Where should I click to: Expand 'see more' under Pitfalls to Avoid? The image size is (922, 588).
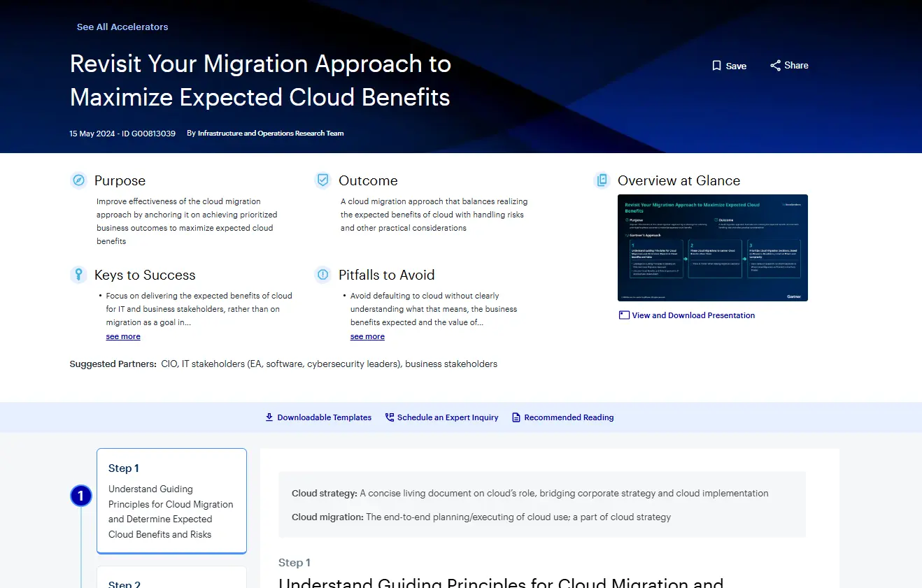(367, 336)
